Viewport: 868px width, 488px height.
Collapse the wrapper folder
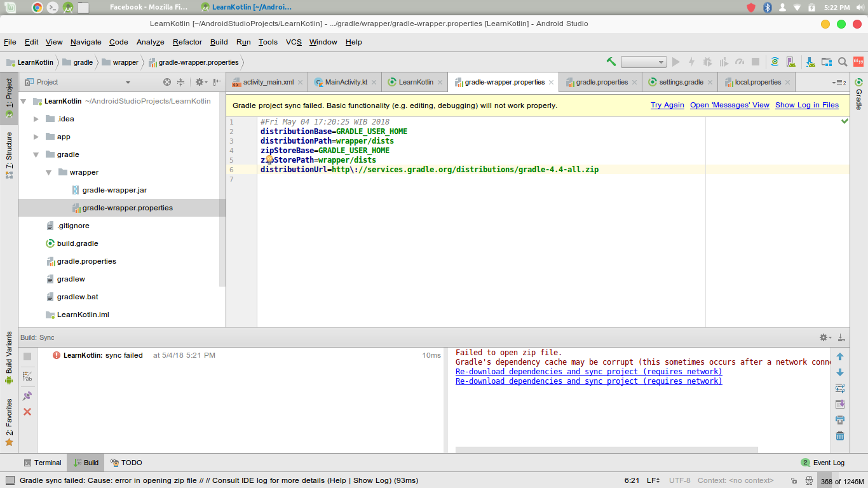(x=49, y=172)
